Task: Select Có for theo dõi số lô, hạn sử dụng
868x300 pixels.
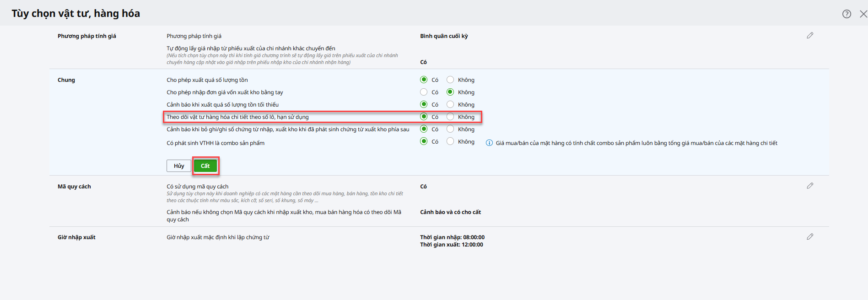Action: click(x=424, y=117)
